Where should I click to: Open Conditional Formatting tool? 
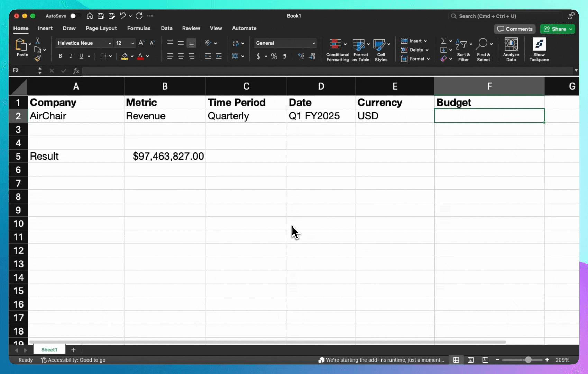tap(337, 50)
